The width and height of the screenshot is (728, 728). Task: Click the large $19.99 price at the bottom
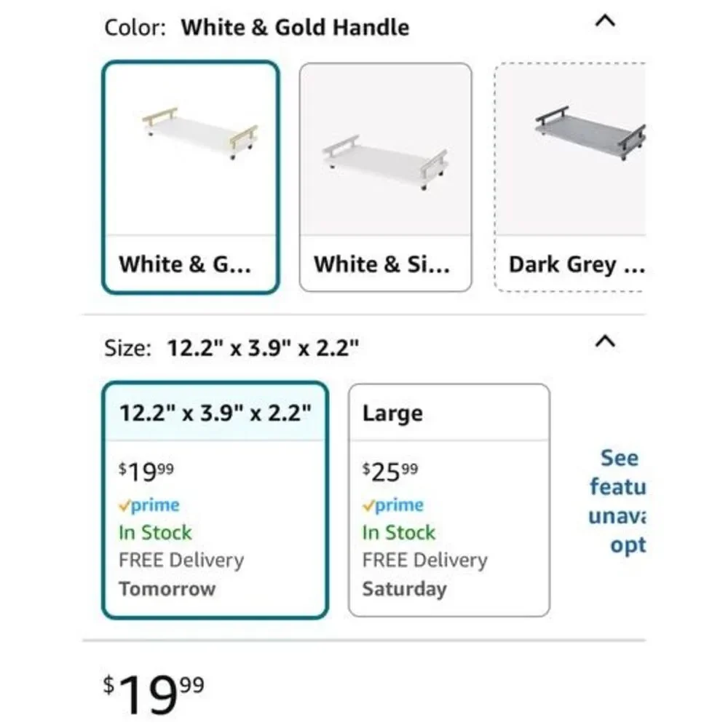(x=154, y=695)
